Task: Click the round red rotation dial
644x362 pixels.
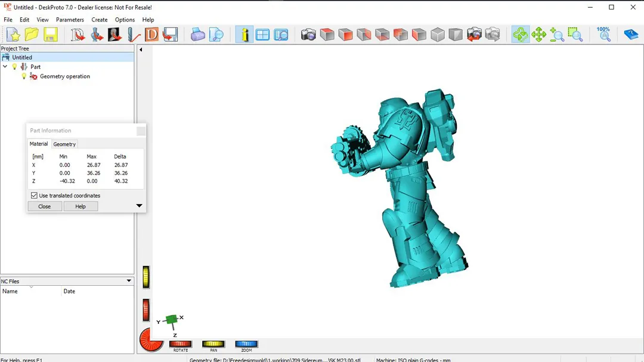Action: [151, 340]
